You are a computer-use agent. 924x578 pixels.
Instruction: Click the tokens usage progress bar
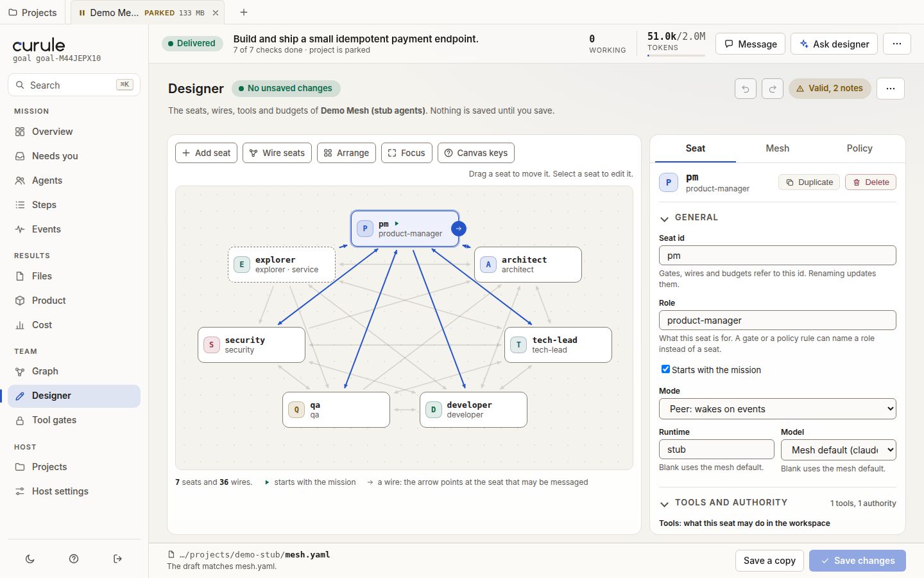676,55
